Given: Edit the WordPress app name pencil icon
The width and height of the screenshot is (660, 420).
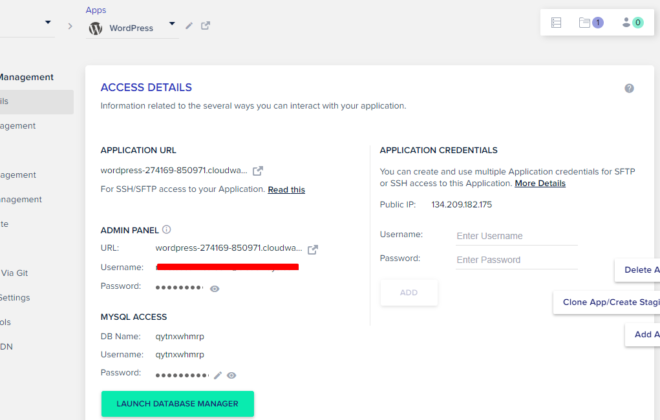Looking at the screenshot, I should 189,26.
